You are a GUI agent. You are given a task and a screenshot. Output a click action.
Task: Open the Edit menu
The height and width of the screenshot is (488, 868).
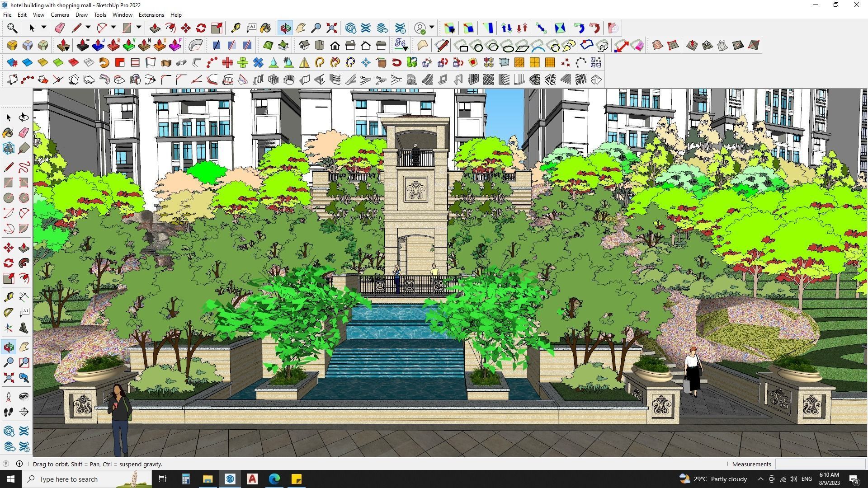(x=22, y=15)
